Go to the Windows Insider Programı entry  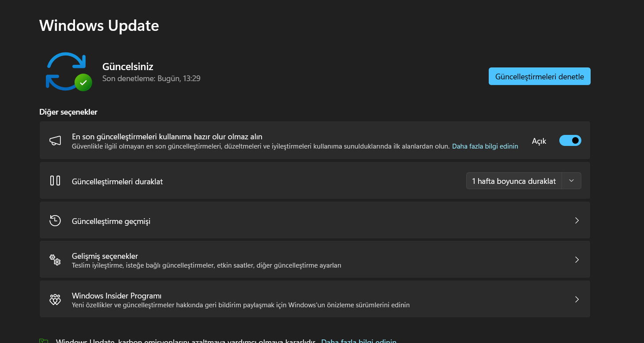tap(116, 295)
